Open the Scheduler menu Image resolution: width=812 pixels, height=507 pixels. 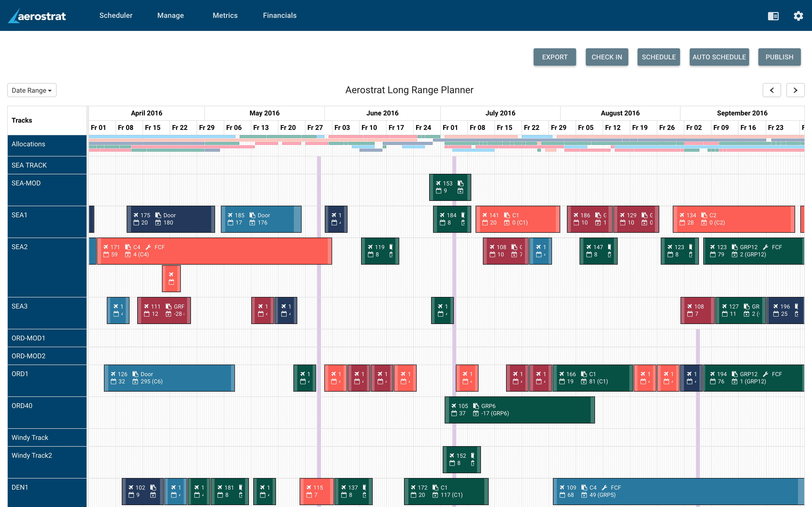pyautogui.click(x=116, y=15)
